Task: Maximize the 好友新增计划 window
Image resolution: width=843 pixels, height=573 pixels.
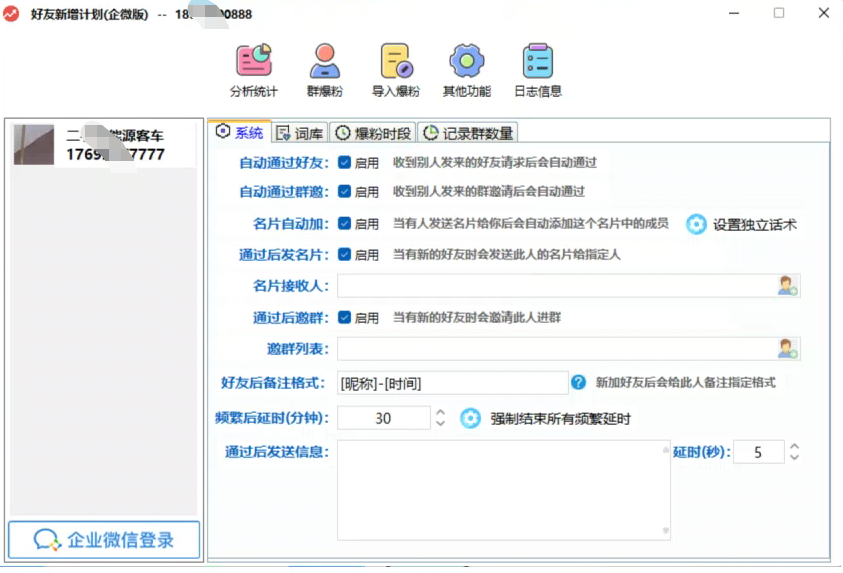Action: pos(778,13)
